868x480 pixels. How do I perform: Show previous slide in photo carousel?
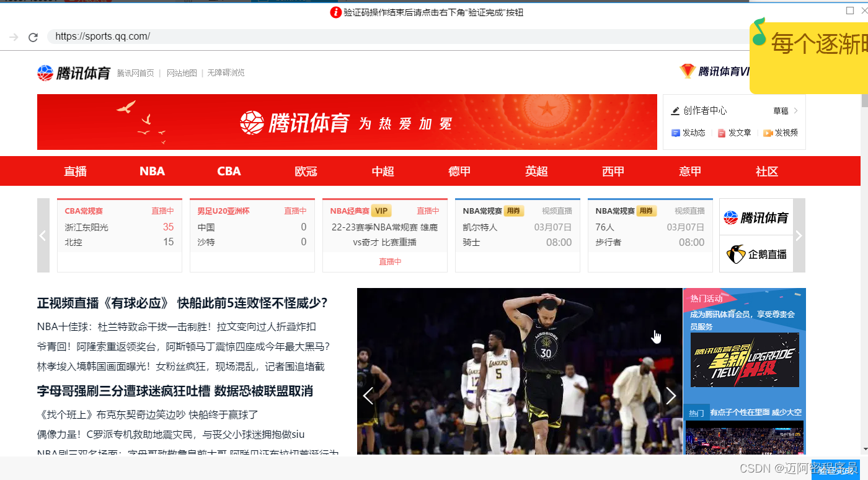point(368,396)
